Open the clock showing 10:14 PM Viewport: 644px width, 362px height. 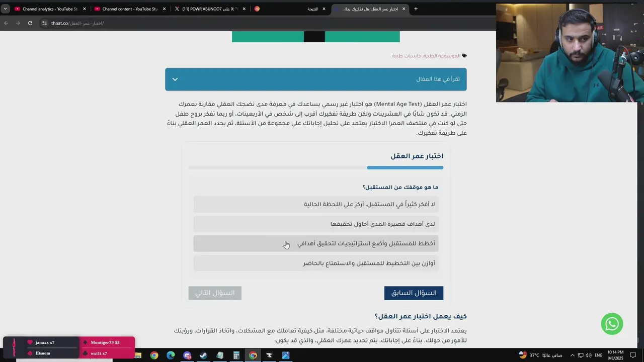615,355
